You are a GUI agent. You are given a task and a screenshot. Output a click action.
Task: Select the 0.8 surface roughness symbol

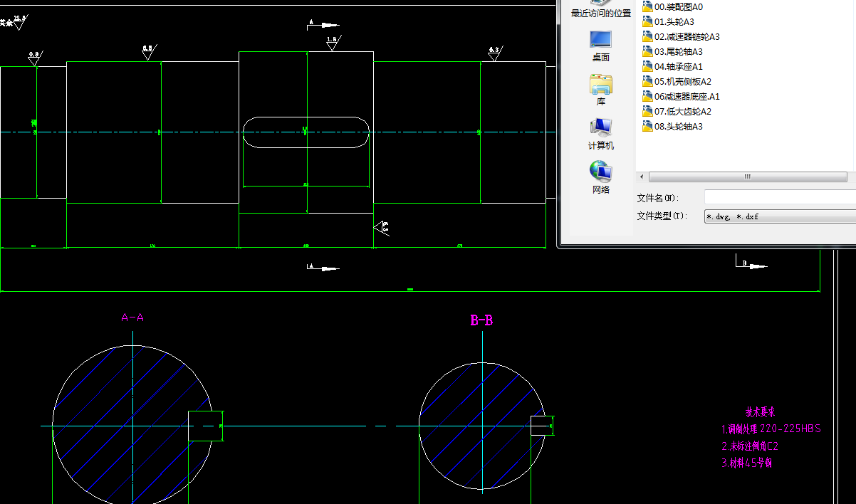pyautogui.click(x=33, y=58)
